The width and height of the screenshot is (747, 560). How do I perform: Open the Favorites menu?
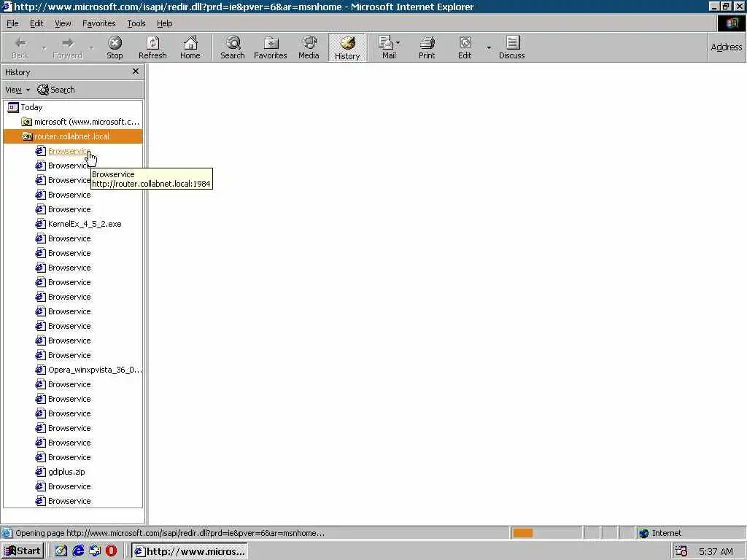pos(99,23)
